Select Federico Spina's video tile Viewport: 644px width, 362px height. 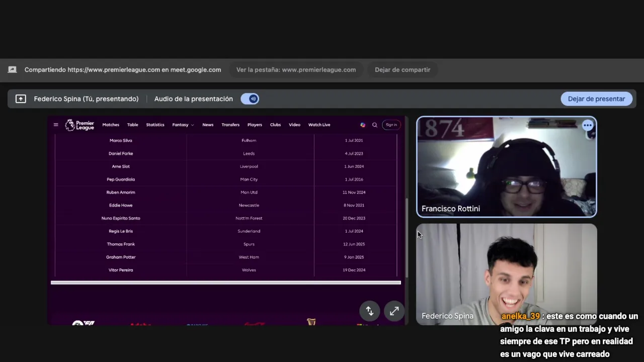pyautogui.click(x=507, y=275)
